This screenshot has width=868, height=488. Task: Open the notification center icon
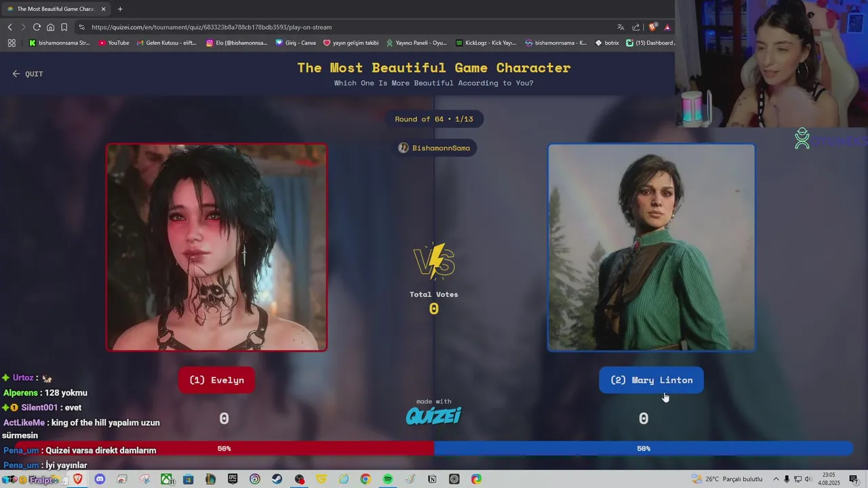coord(854,479)
